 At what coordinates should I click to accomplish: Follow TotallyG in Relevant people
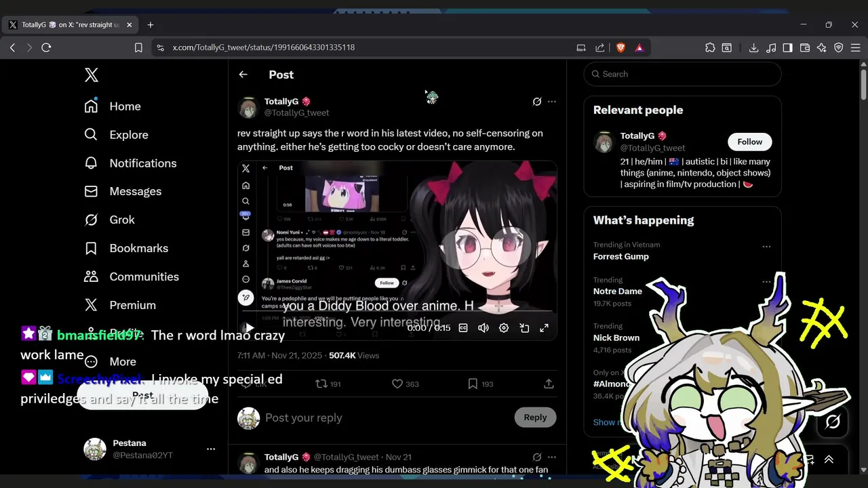tap(749, 142)
